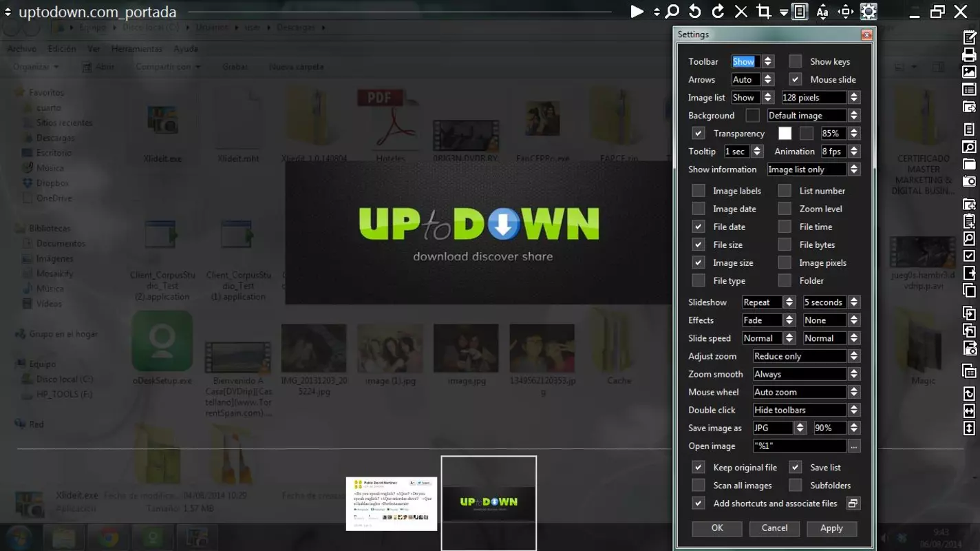Viewport: 980px width, 551px height.
Task: Click the magnifier zoom icon in top toolbar
Action: pos(672,12)
